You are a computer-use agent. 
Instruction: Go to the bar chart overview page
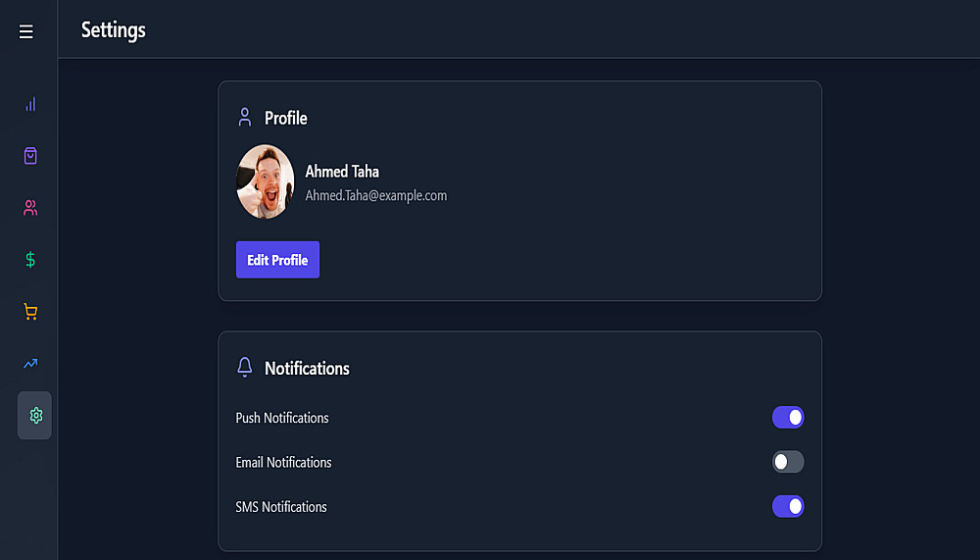[30, 104]
